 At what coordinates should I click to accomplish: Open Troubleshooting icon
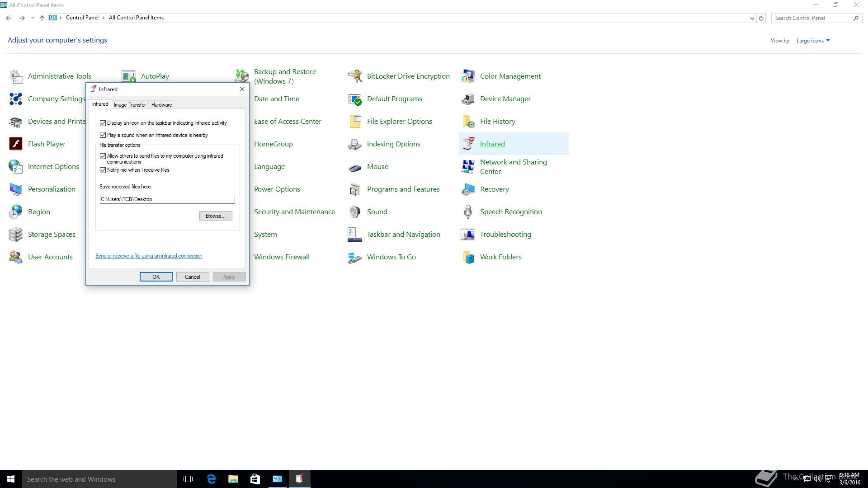[468, 235]
